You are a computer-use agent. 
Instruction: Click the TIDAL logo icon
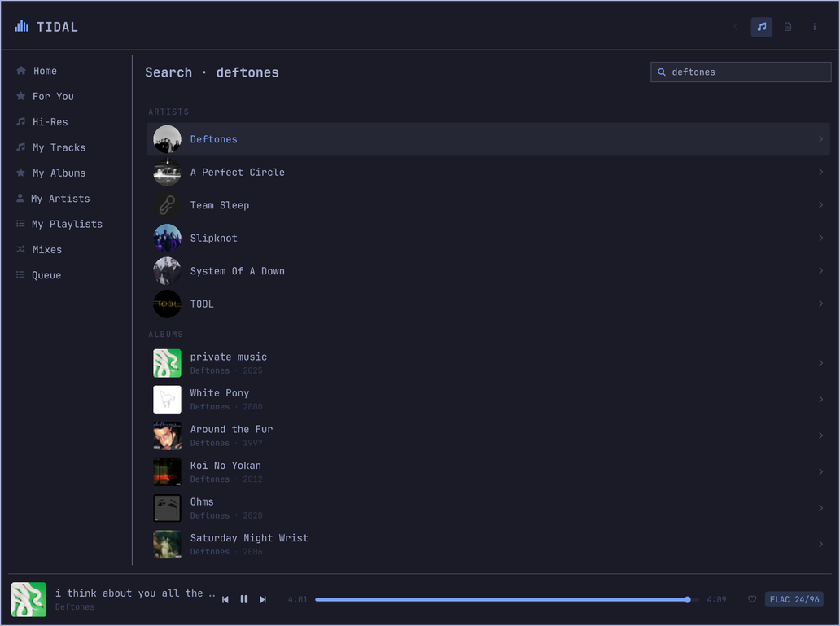point(21,26)
